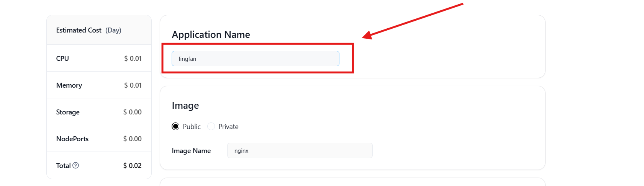644x186 pixels.
Task: Click the Private label text
Action: pyautogui.click(x=228, y=127)
